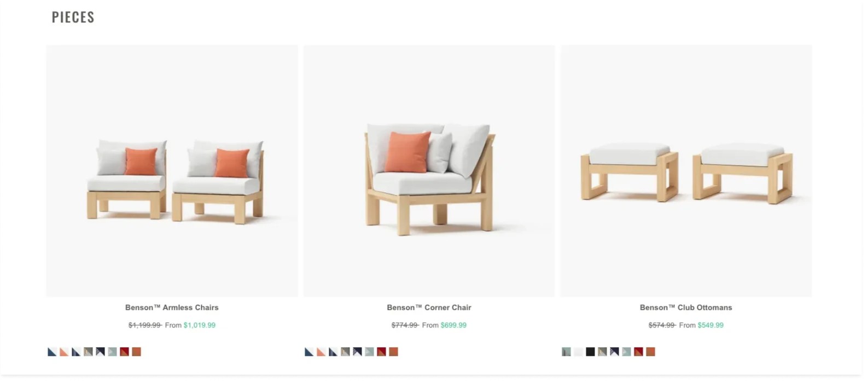Click the $1,019.99 sale price
This screenshot has width=868, height=385.
(x=200, y=325)
